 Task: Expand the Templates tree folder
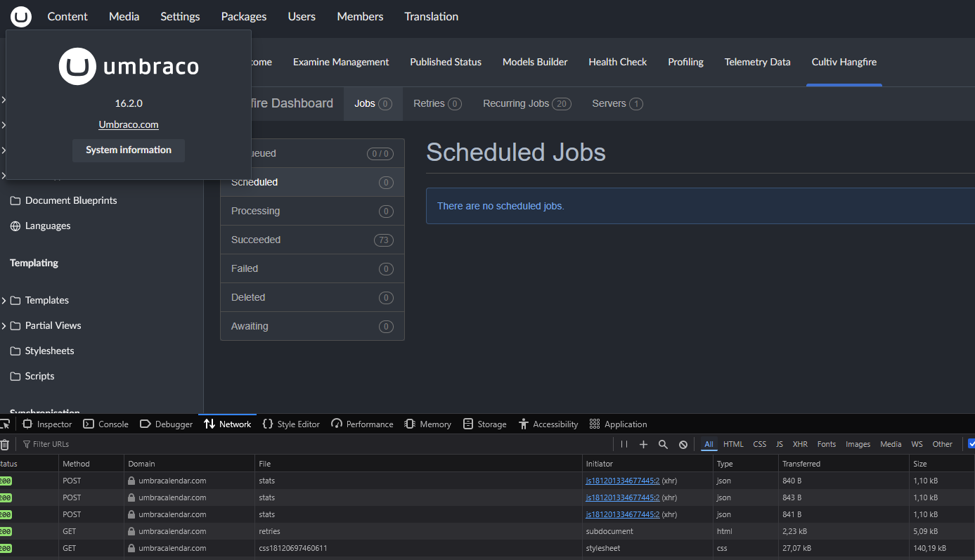pyautogui.click(x=4, y=301)
